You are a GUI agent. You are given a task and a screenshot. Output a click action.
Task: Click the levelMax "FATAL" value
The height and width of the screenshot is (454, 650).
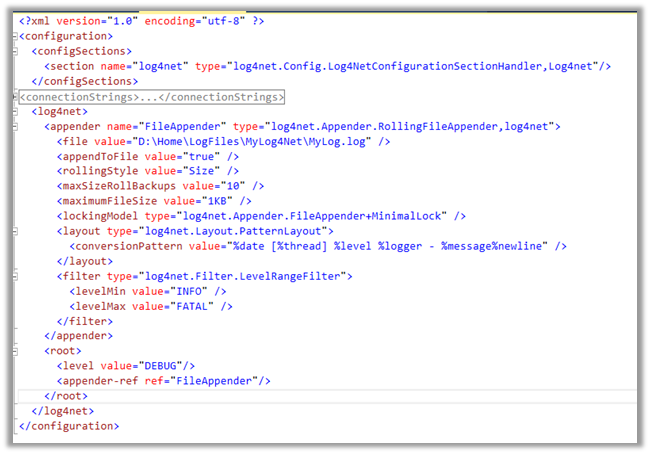tap(178, 306)
